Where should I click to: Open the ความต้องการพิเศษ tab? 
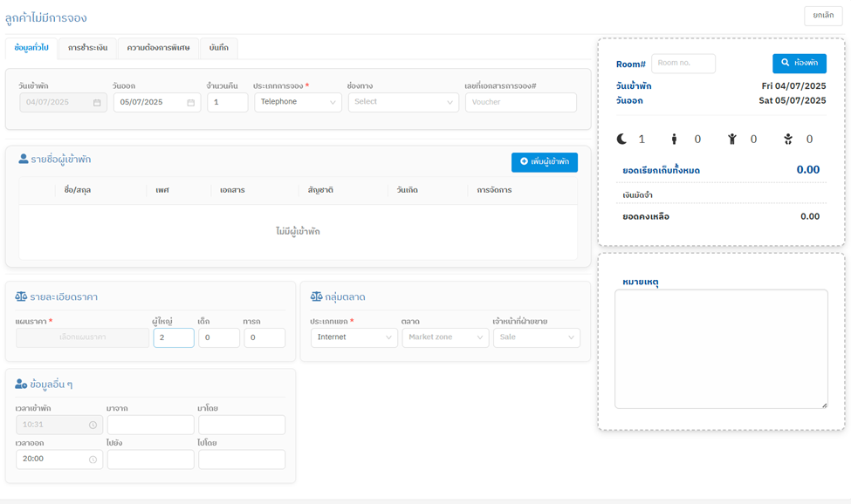coord(158,48)
